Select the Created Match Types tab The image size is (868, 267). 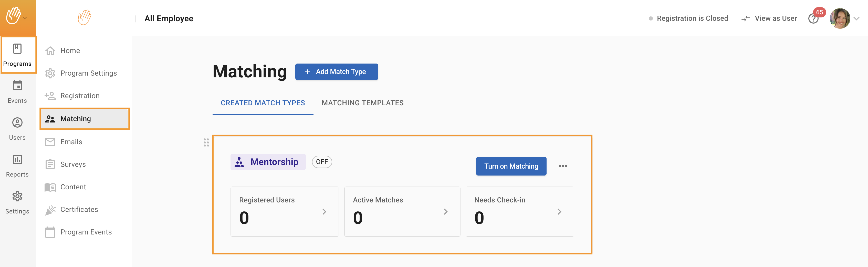[x=263, y=103]
